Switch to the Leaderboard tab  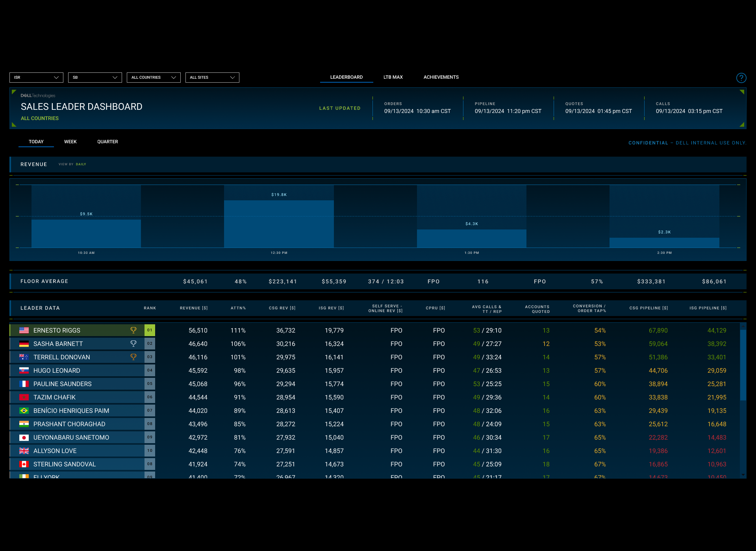click(346, 77)
